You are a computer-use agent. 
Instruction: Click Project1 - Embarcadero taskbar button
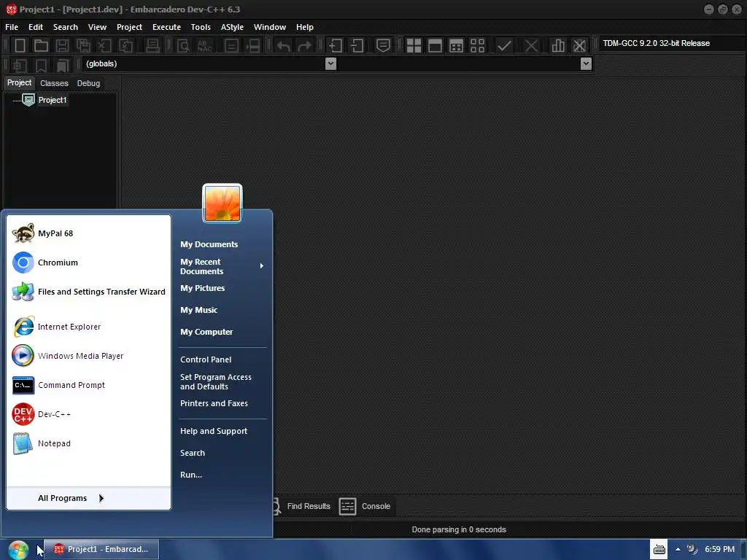point(101,549)
